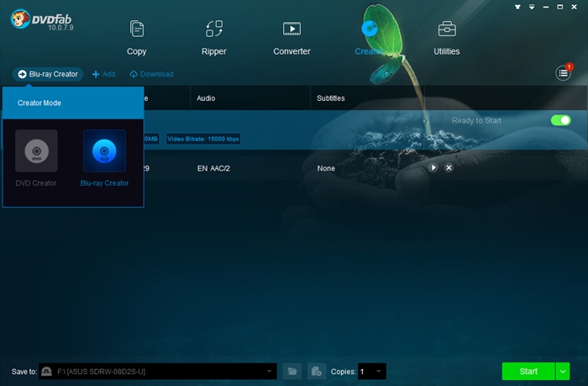The height and width of the screenshot is (386, 588).
Task: Expand the Copies count dropdown
Action: point(379,372)
